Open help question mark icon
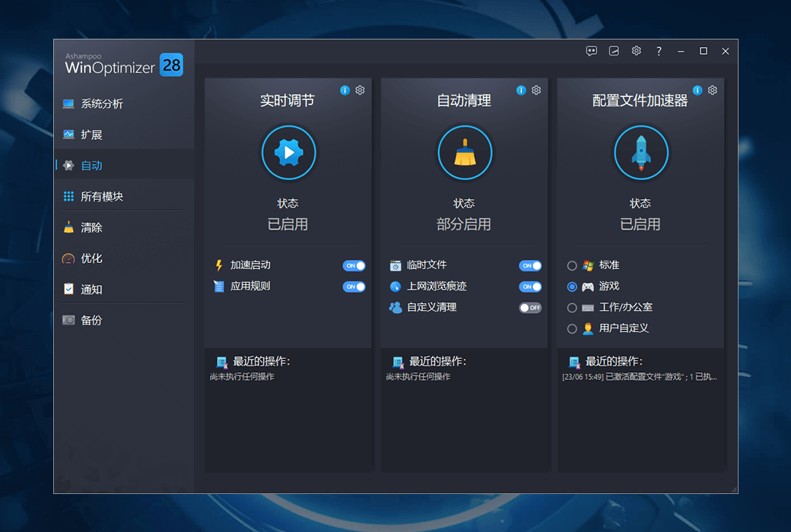The height and width of the screenshot is (532, 791). tap(659, 51)
